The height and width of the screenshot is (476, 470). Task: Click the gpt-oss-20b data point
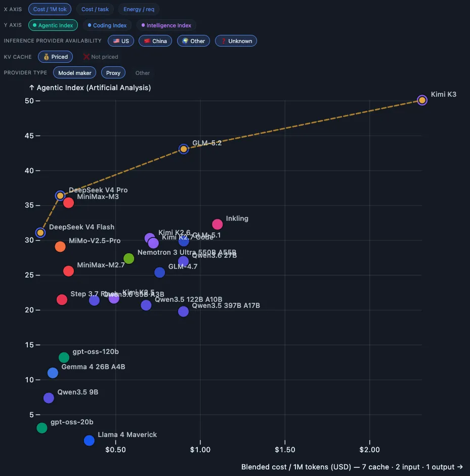pyautogui.click(x=42, y=428)
